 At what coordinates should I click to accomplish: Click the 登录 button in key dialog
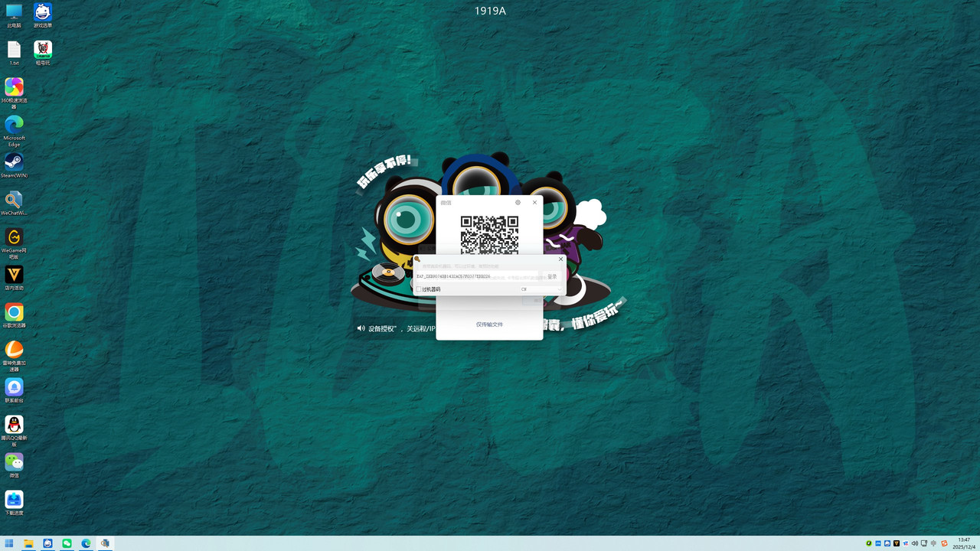552,276
